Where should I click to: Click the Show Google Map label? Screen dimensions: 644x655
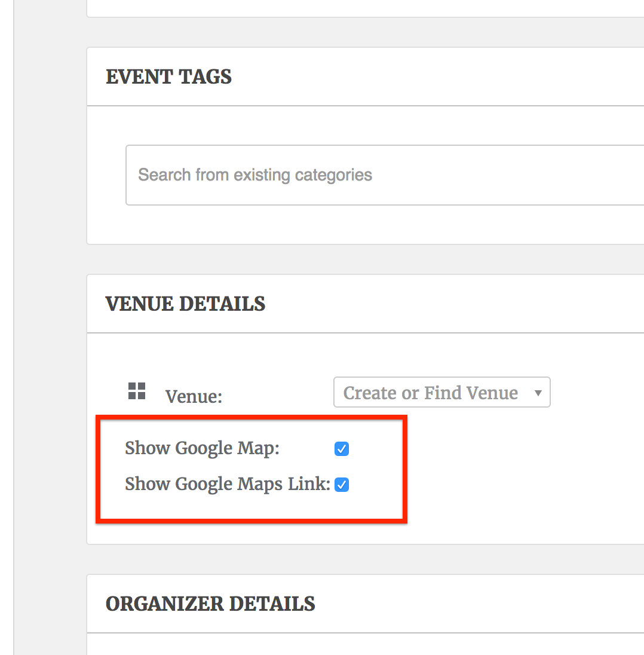tap(202, 448)
